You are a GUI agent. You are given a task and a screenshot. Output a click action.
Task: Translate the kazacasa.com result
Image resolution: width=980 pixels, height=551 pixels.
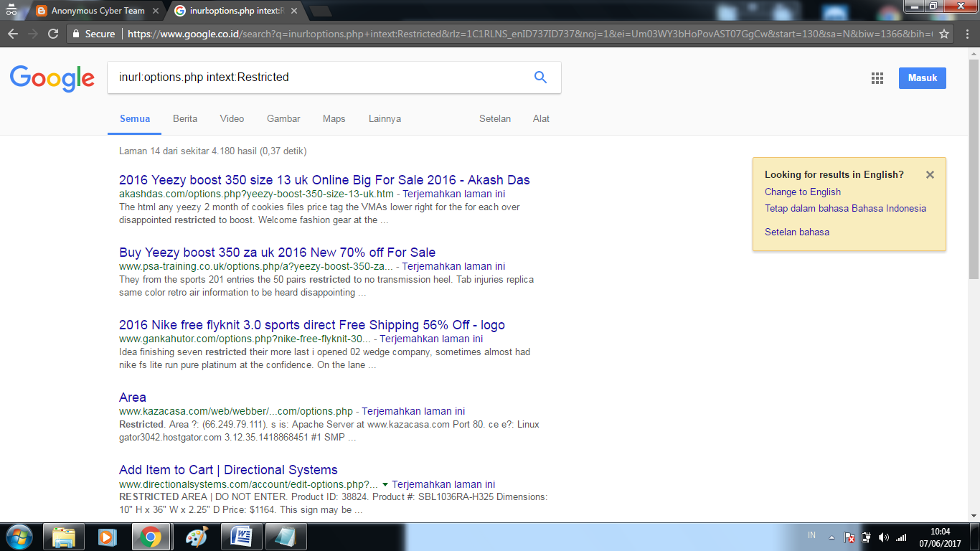[413, 411]
